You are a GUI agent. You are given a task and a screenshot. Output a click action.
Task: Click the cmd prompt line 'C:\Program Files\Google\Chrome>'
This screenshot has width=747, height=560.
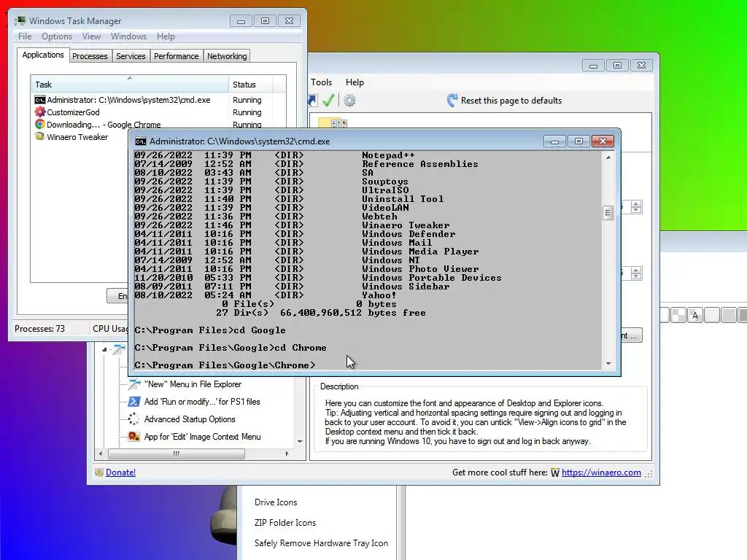[225, 365]
